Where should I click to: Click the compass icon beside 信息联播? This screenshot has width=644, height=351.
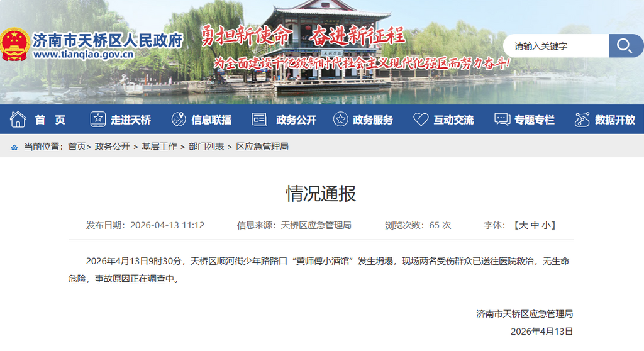(x=179, y=120)
